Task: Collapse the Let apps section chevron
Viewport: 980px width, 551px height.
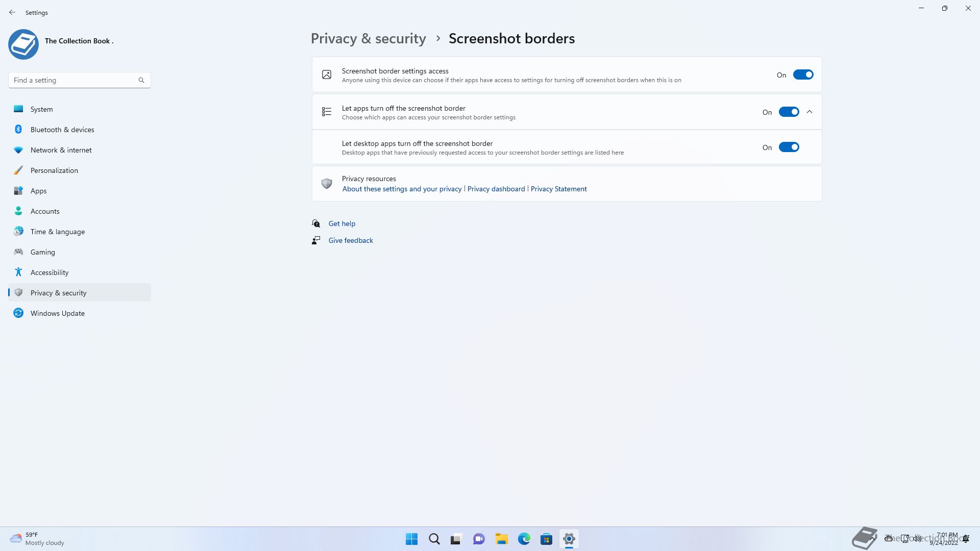Action: pyautogui.click(x=810, y=112)
